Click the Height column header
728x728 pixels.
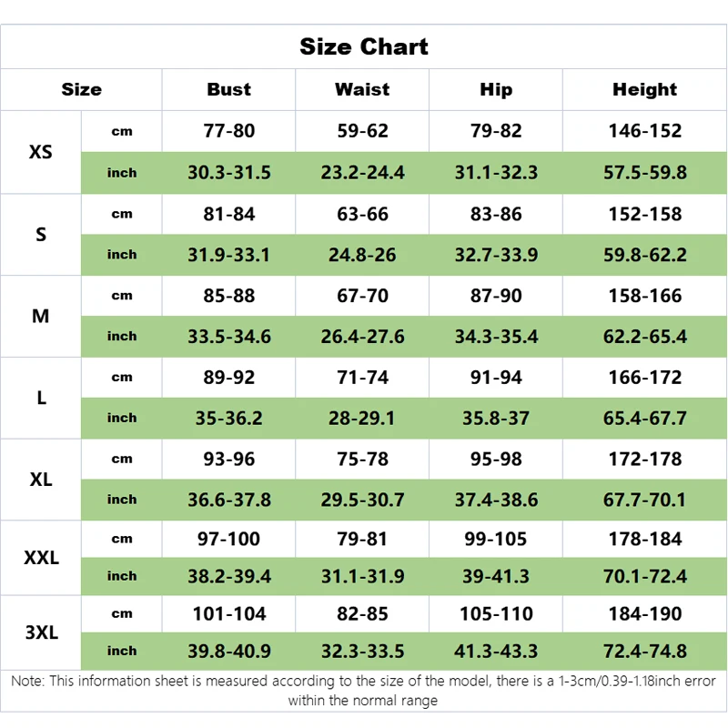[644, 89]
